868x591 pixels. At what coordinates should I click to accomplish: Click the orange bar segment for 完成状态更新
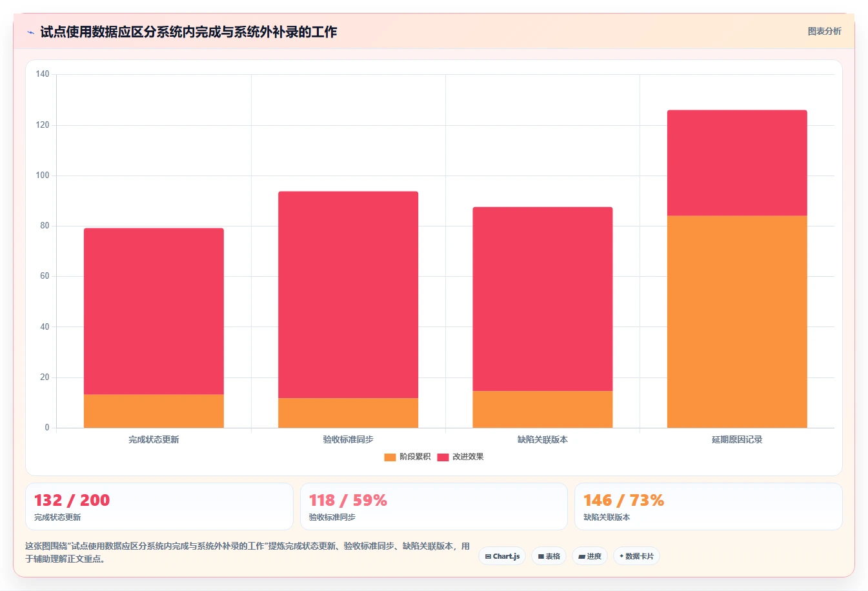coord(154,411)
